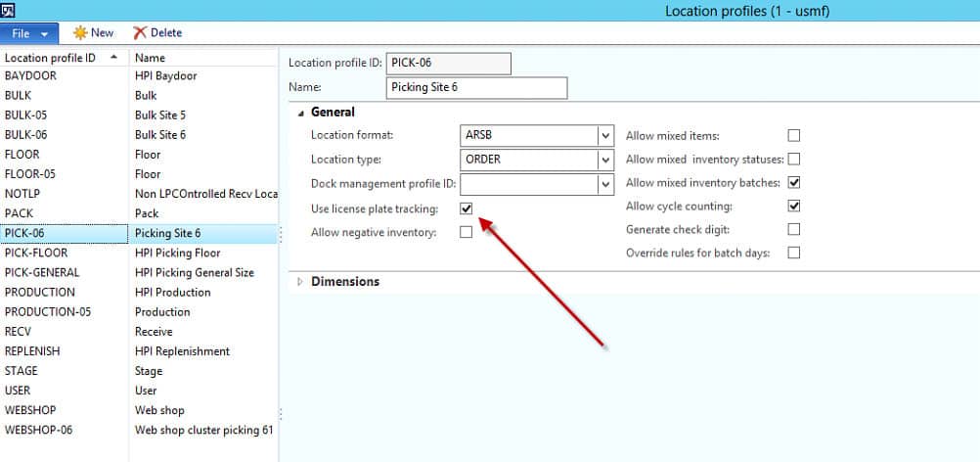Select the PRODUCTION profile row
This screenshot has width=980, height=462.
(139, 292)
